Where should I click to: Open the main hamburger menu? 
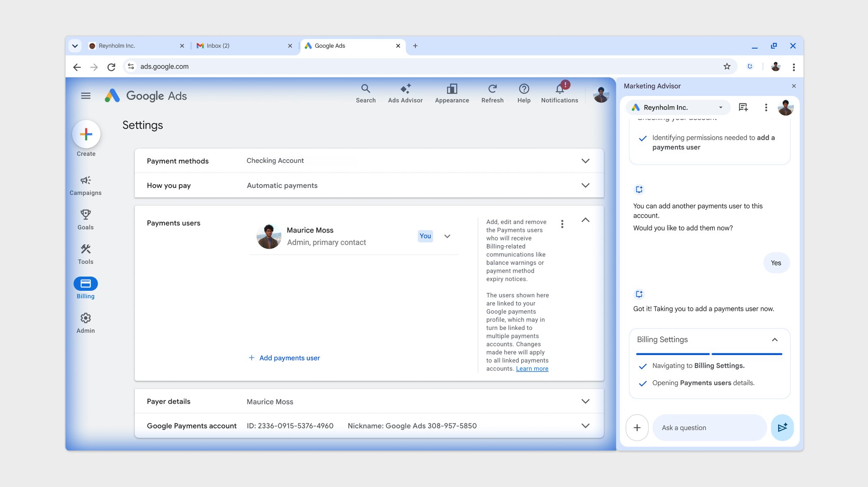click(x=85, y=95)
